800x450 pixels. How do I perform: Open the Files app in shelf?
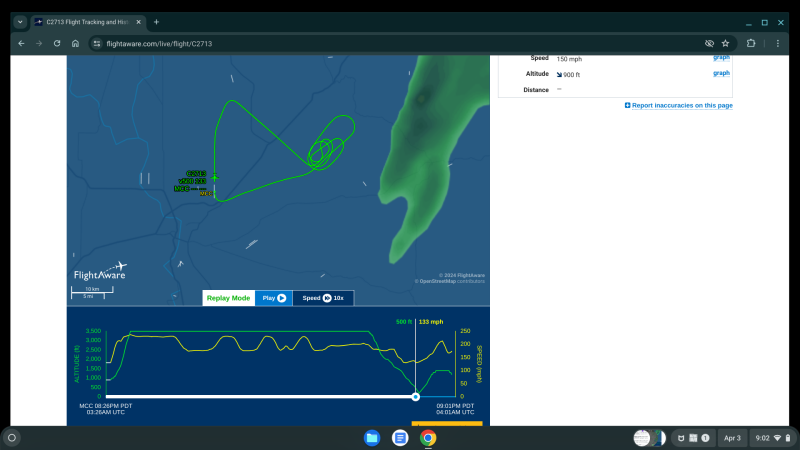[372, 438]
